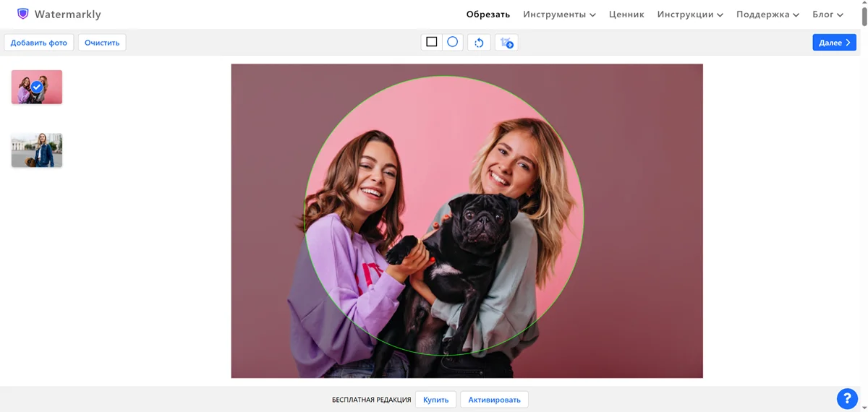Select the woman with dog outdoors thumbnail

coord(37,150)
